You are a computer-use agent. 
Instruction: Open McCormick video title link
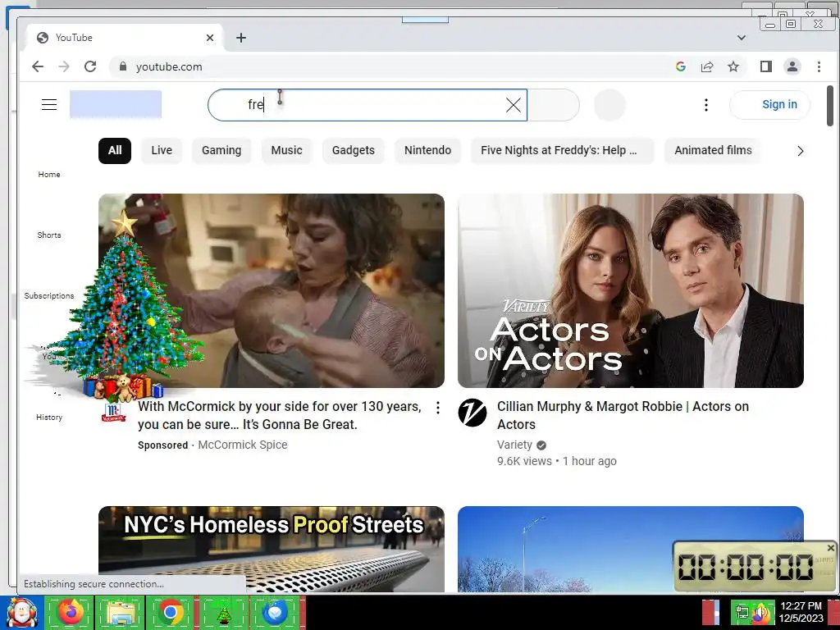pos(279,415)
